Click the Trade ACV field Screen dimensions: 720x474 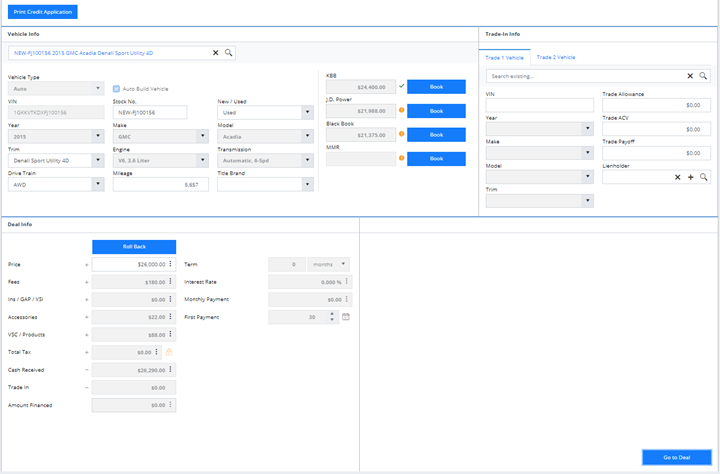[x=657, y=129]
